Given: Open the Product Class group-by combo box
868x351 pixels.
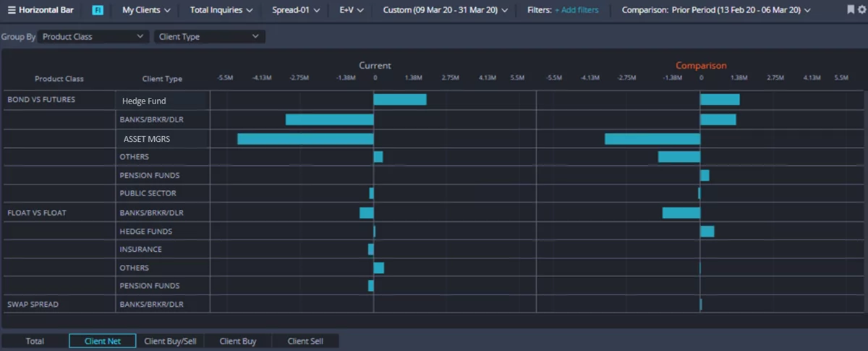Looking at the screenshot, I should (93, 36).
